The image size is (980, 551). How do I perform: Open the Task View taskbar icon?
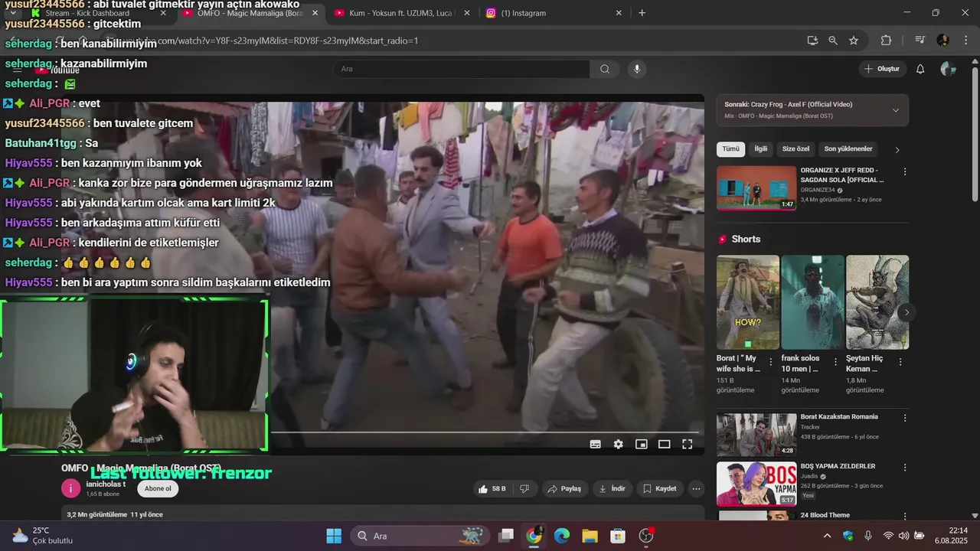[506, 536]
